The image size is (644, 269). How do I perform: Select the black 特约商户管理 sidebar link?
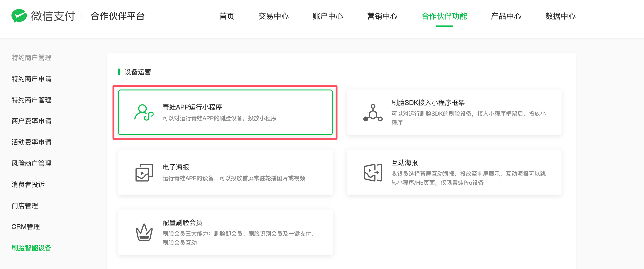click(31, 100)
